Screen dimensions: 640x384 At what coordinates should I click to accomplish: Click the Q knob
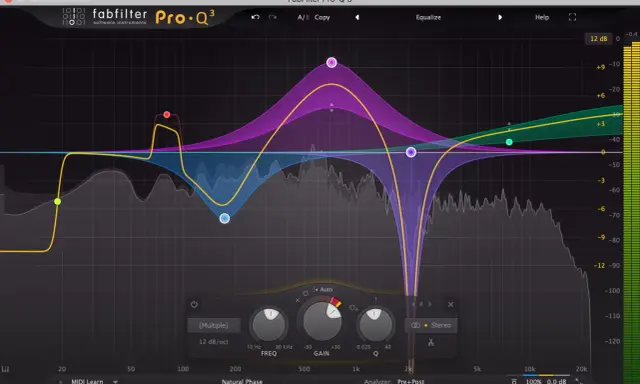(375, 325)
